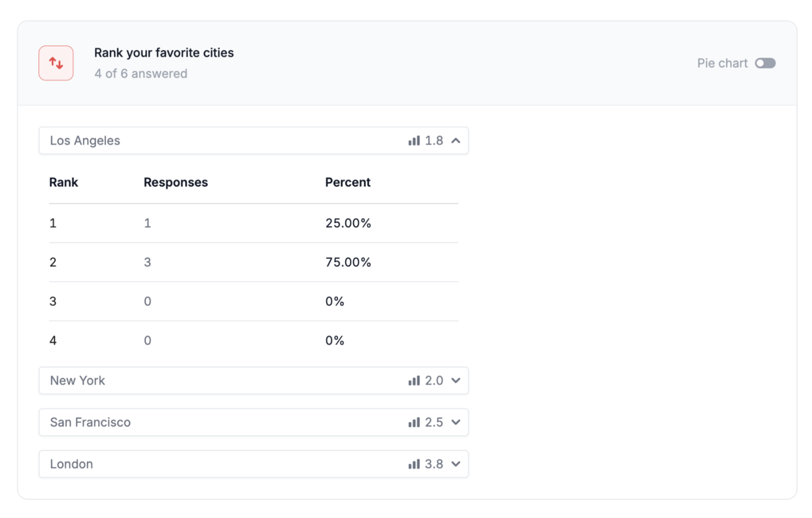Expand the London chevron
Screen dimensions: 812x518
click(x=456, y=464)
